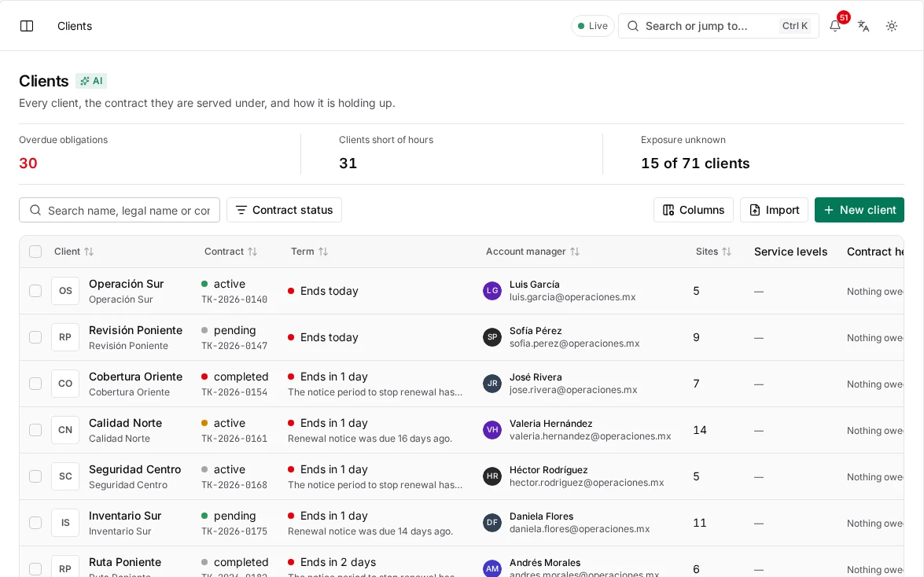
Task: Check the Revisión Poniente row checkbox
Action: pos(35,337)
